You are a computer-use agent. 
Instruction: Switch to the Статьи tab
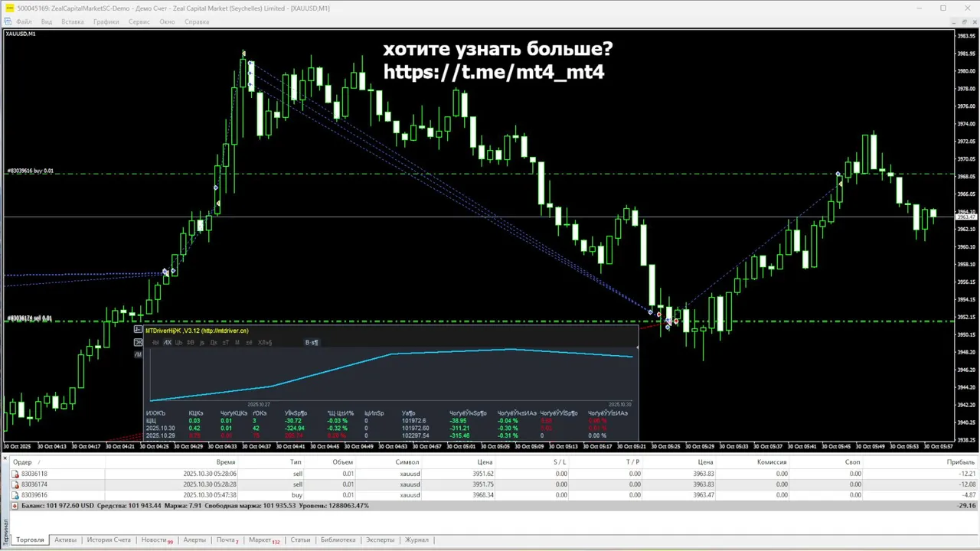pyautogui.click(x=300, y=540)
